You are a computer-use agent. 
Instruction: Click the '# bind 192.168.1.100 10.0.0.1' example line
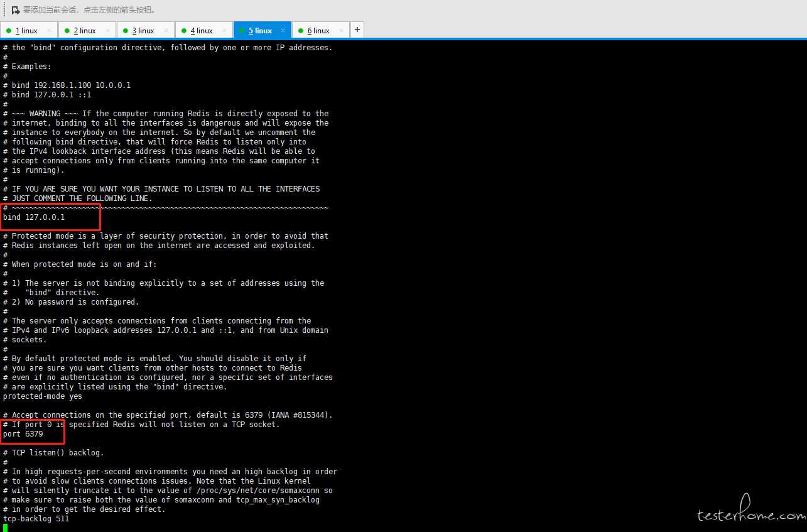[x=67, y=85]
